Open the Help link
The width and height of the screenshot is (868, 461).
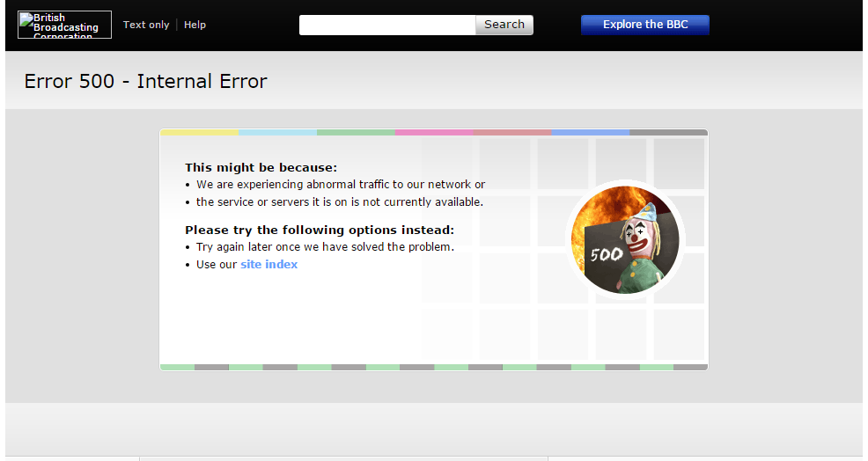point(195,25)
